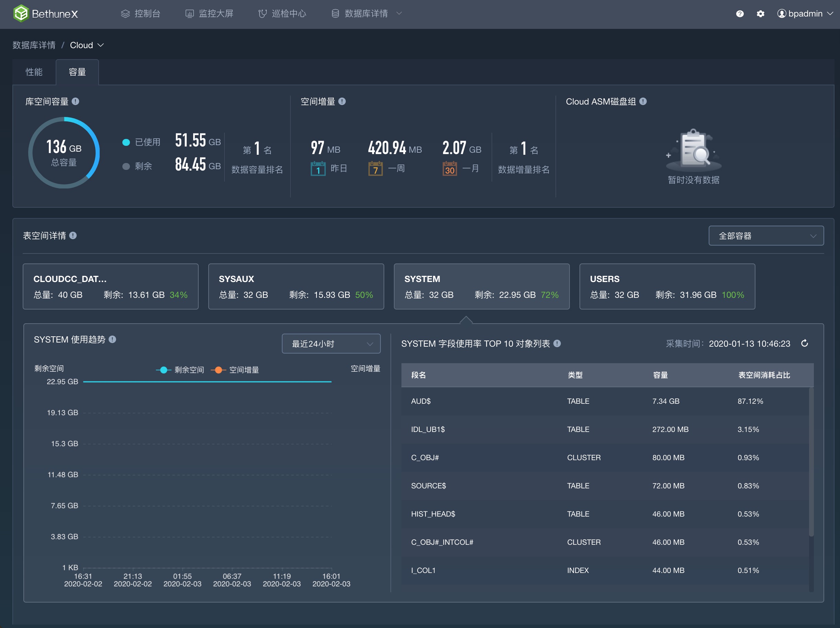The height and width of the screenshot is (628, 840).
Task: Open settings gear icon in header
Action: (x=760, y=14)
